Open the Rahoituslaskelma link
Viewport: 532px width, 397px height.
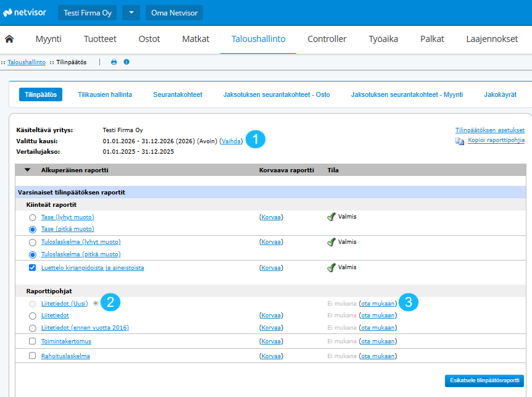(65, 356)
